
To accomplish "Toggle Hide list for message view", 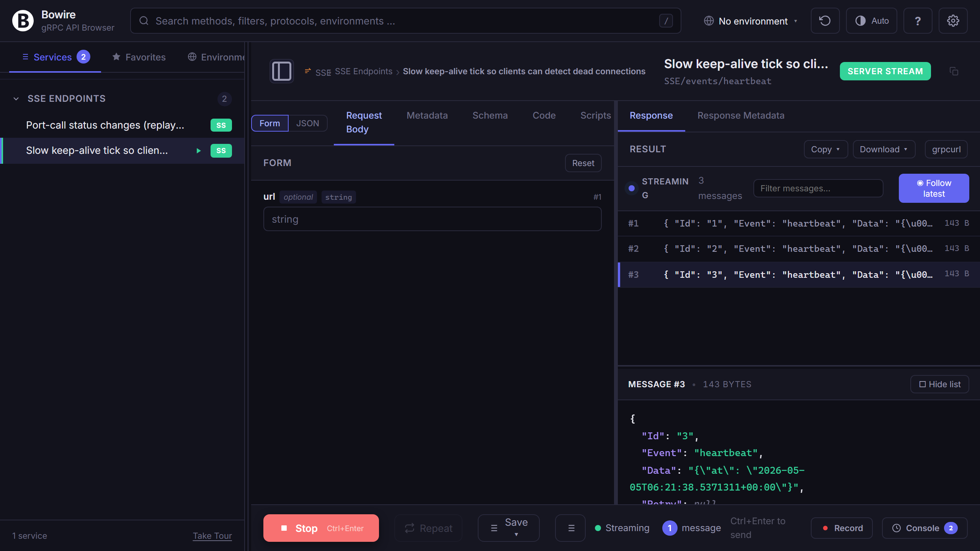I will 940,384.
